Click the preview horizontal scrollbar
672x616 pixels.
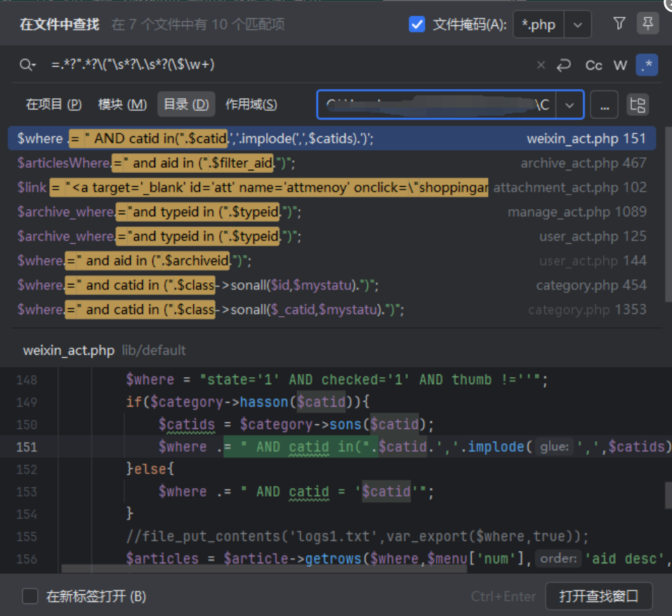coord(264,569)
